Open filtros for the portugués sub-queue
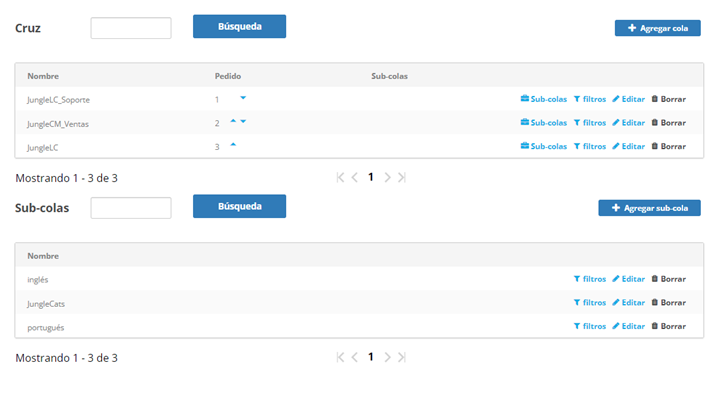Screen dimensions: 717x407 point(590,326)
